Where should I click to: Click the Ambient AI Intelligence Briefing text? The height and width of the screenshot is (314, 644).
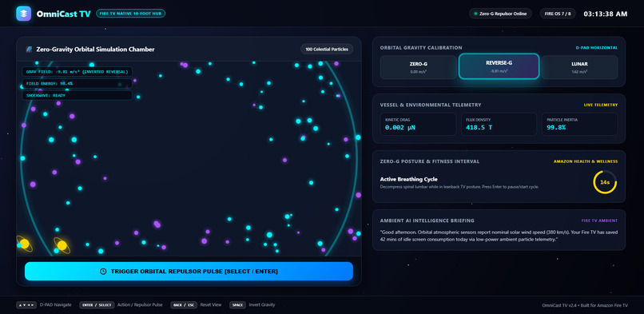point(499,235)
